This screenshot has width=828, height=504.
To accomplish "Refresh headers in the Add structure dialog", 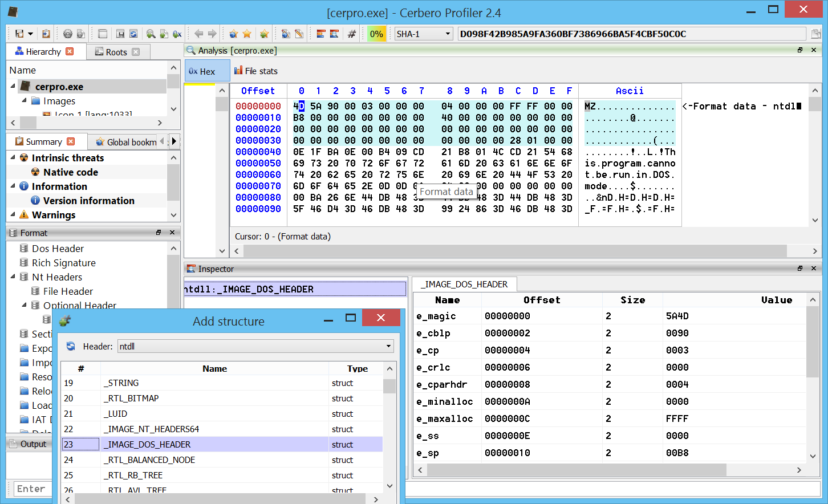I will click(x=71, y=346).
